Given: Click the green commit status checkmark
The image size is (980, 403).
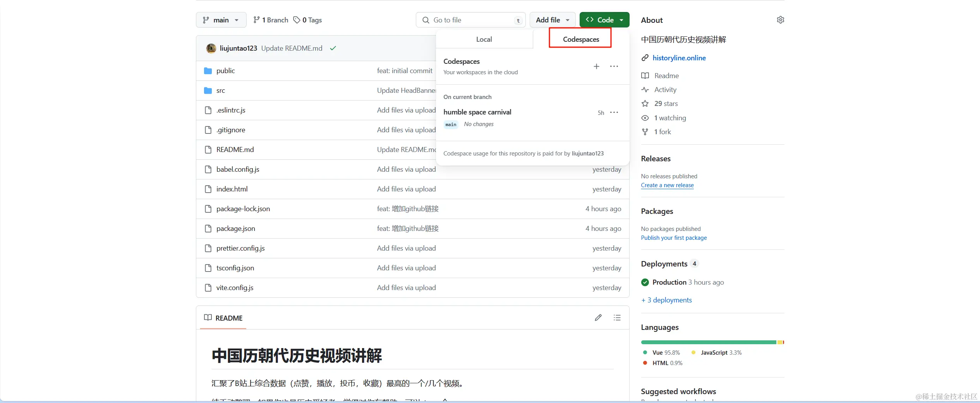Looking at the screenshot, I should click(333, 48).
